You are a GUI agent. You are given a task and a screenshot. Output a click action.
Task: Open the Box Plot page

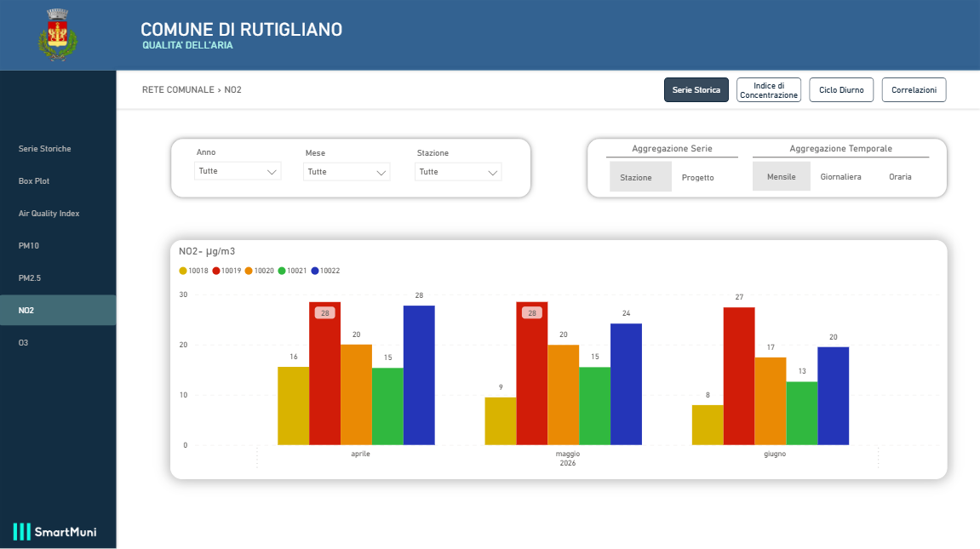(x=58, y=181)
